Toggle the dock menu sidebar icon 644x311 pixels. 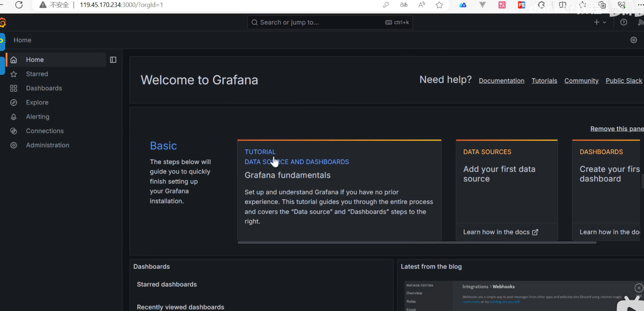113,60
